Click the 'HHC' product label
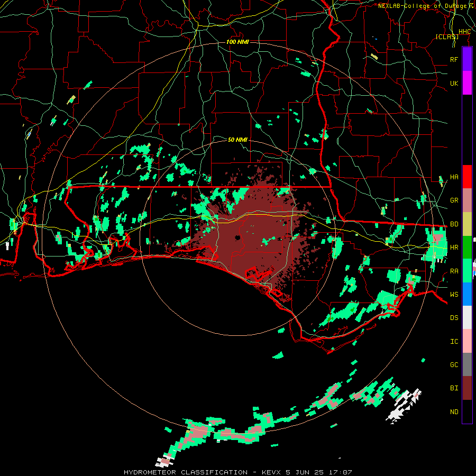Image resolution: width=476 pixels, height=476 pixels. pyautogui.click(x=464, y=32)
